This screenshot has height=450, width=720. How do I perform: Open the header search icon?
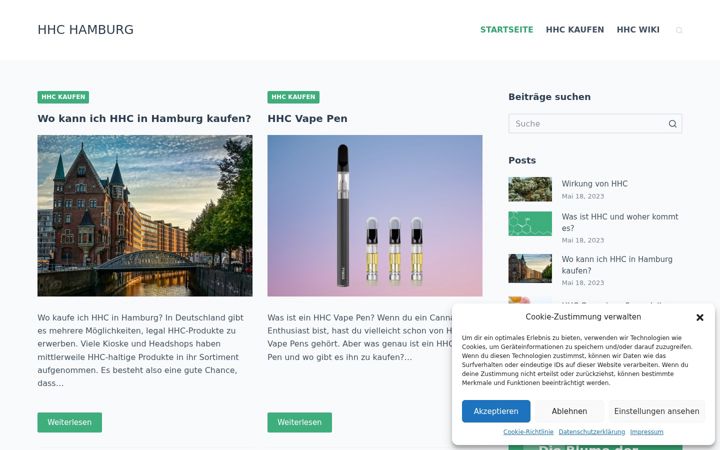(x=679, y=30)
